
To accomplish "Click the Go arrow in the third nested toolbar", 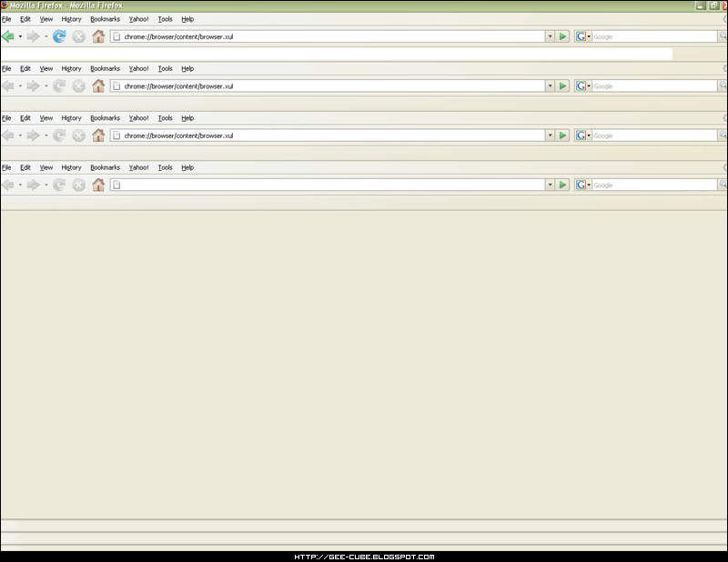I will tap(562, 135).
